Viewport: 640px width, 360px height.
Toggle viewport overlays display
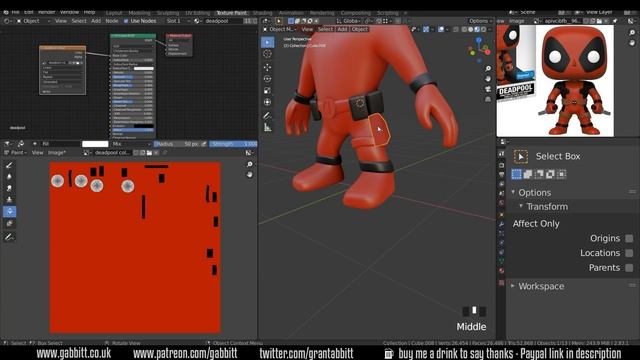click(441, 29)
